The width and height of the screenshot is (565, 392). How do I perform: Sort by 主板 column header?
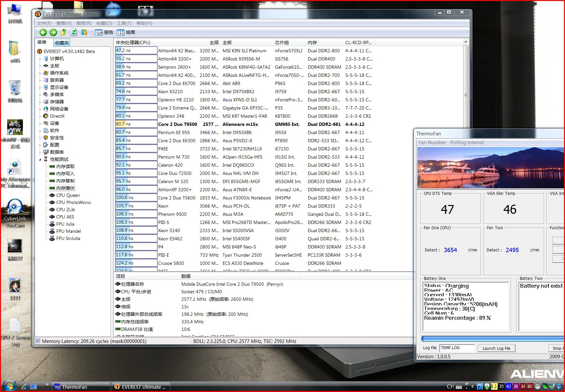coord(246,43)
